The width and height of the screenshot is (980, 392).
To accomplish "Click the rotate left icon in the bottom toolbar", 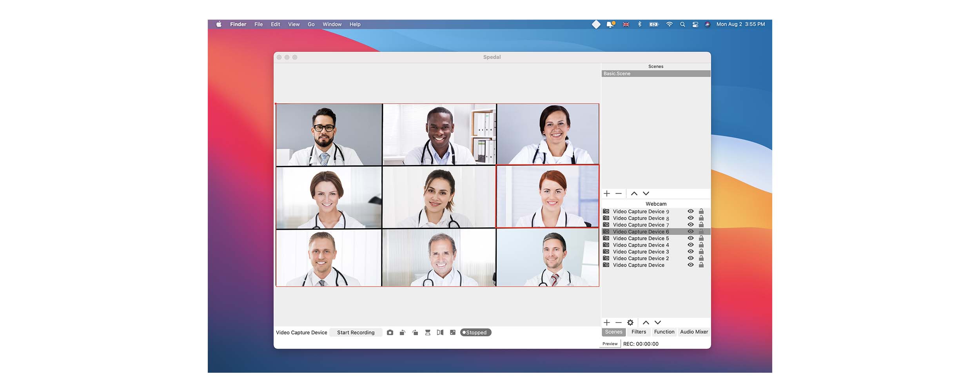I will 402,332.
